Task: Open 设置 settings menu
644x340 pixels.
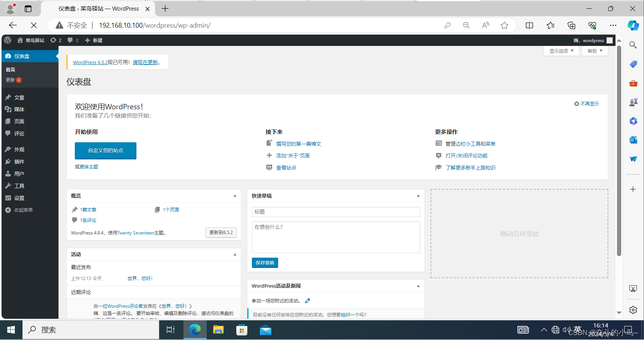Action: coord(30,198)
